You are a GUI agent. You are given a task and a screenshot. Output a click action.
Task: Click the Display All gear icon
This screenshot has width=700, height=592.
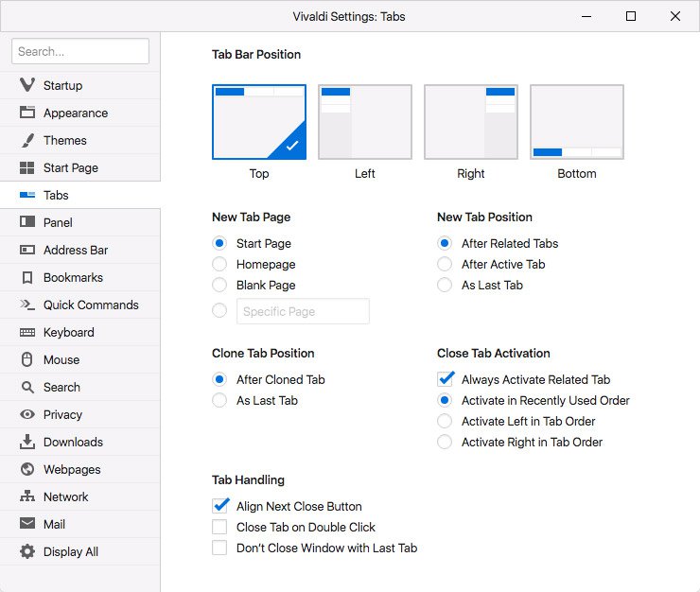click(x=26, y=551)
